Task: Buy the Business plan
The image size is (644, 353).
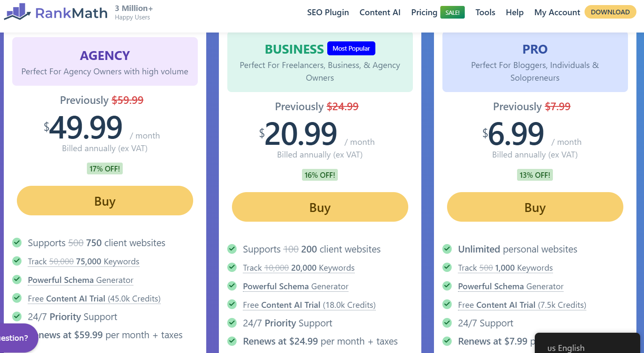Action: click(x=320, y=207)
